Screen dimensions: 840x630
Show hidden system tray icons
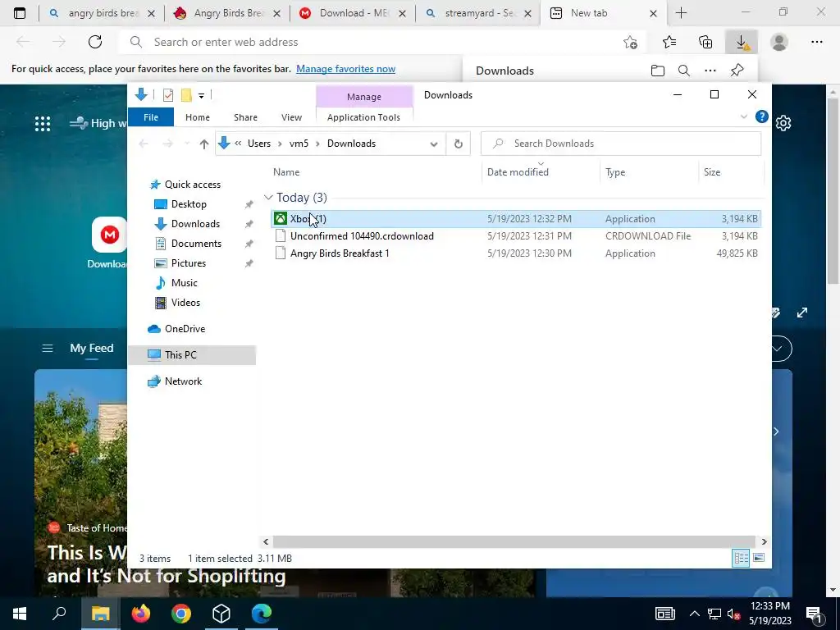[x=694, y=614]
